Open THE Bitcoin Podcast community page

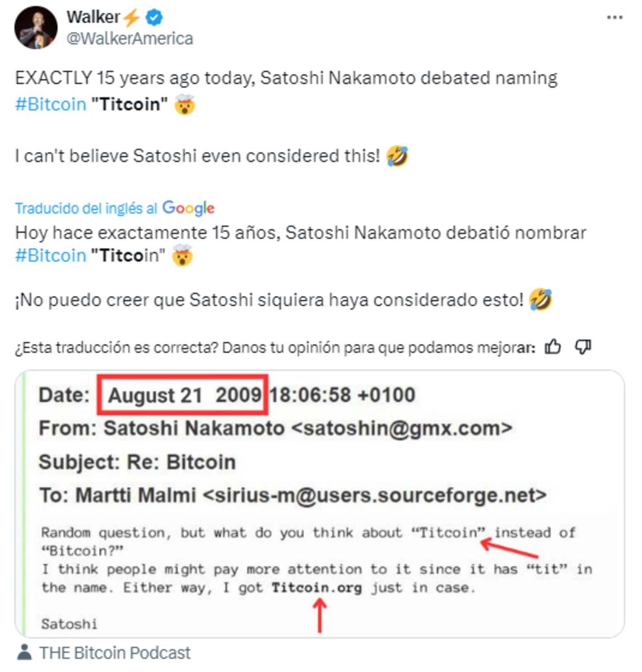click(x=114, y=652)
